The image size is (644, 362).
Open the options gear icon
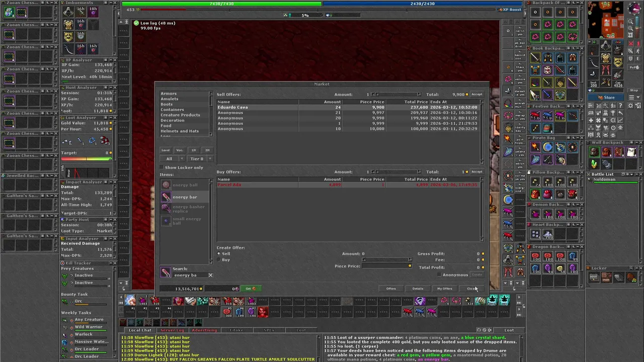coord(630,106)
